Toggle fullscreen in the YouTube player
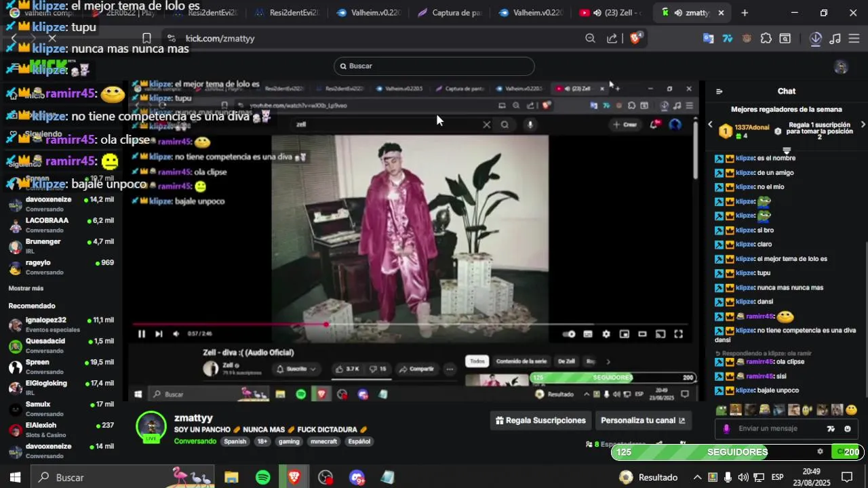This screenshot has height=488, width=868. (x=678, y=333)
